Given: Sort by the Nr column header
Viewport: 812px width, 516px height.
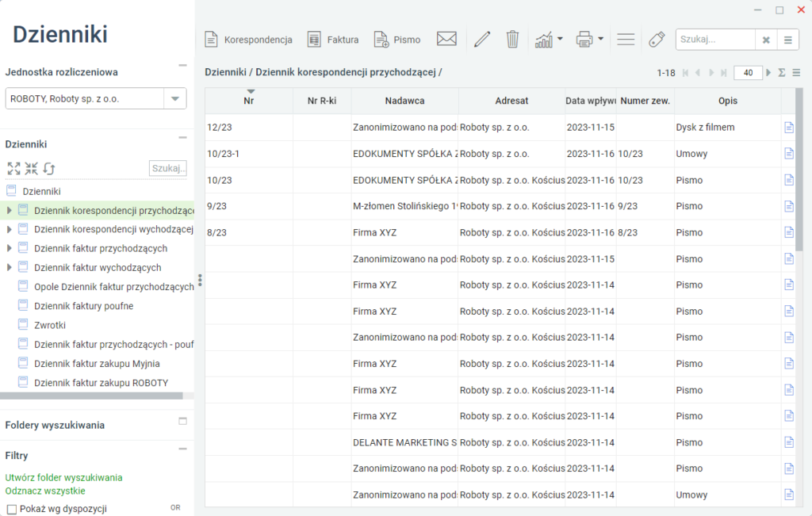Looking at the screenshot, I should [x=248, y=101].
